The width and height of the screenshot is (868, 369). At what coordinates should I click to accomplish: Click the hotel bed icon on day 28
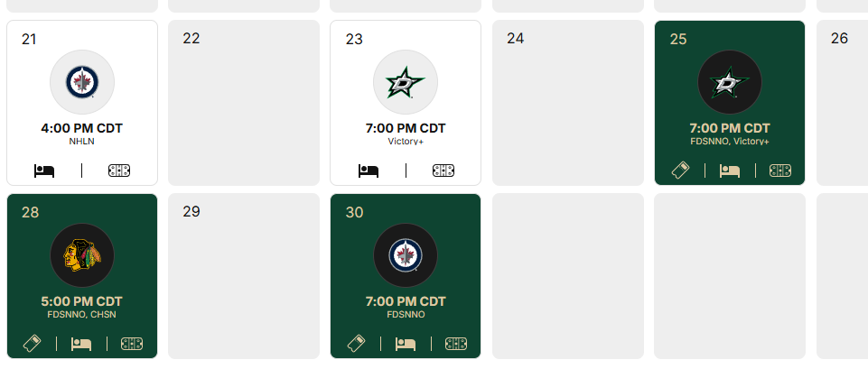[81, 344]
